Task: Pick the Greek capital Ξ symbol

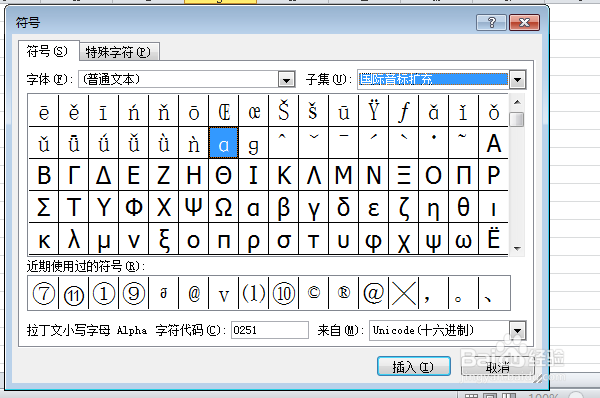Action: (403, 175)
